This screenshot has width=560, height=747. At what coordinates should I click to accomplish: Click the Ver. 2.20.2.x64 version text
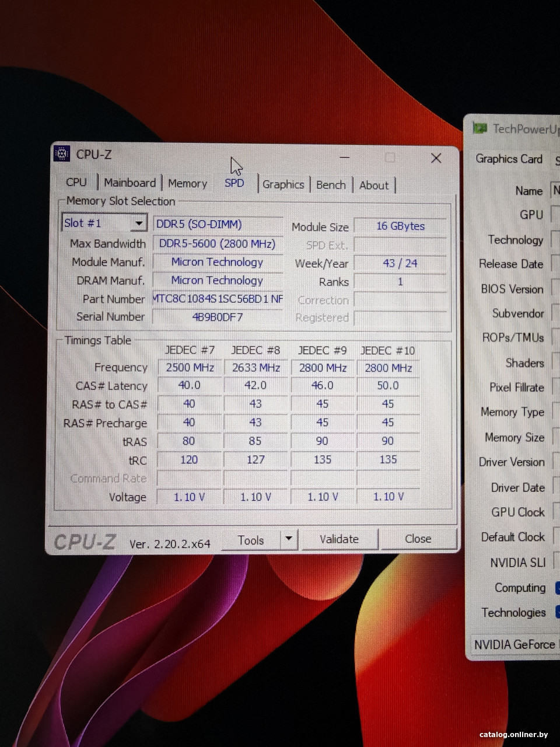[170, 544]
